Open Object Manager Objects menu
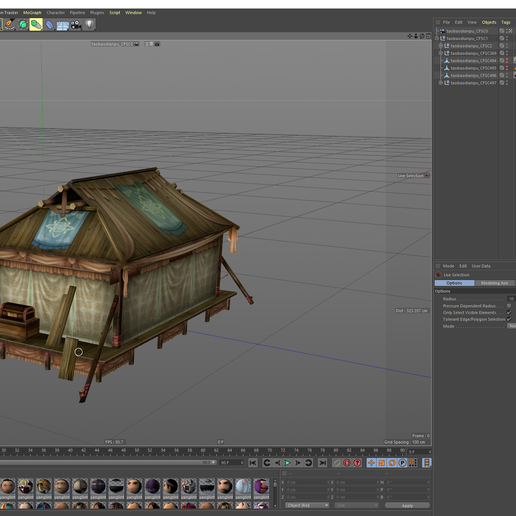The height and width of the screenshot is (516, 516). tap(489, 22)
